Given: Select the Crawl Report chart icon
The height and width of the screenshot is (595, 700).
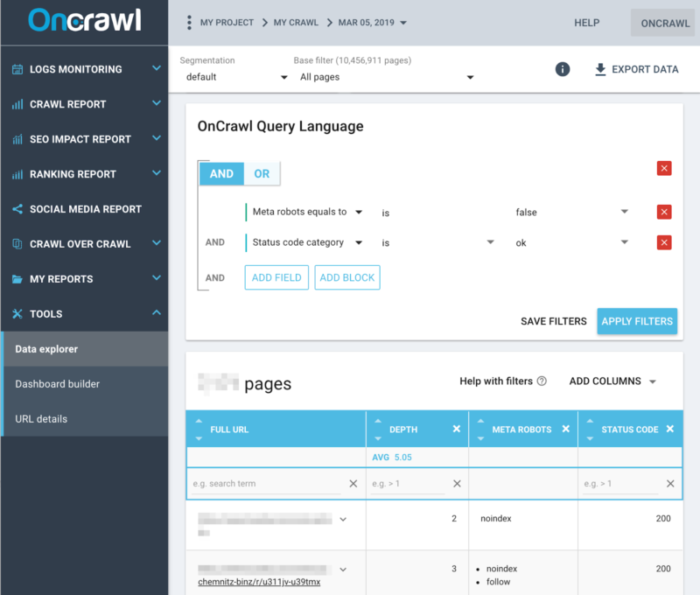Looking at the screenshot, I should pos(17,104).
